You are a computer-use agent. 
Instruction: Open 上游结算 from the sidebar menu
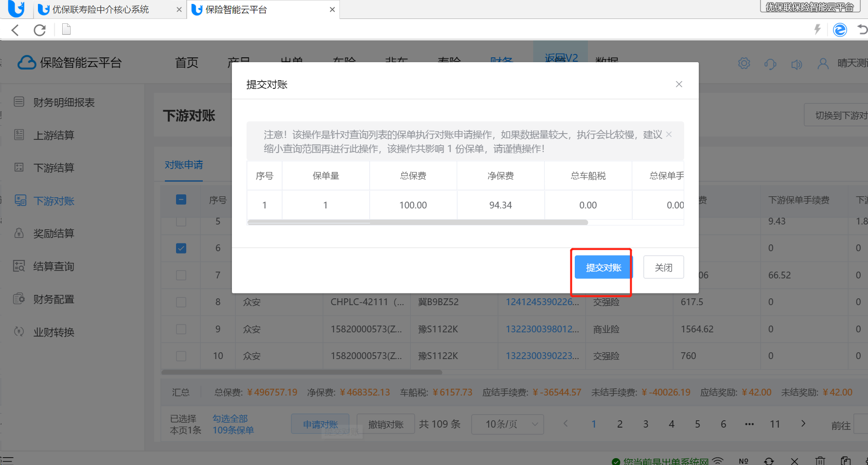(53, 135)
